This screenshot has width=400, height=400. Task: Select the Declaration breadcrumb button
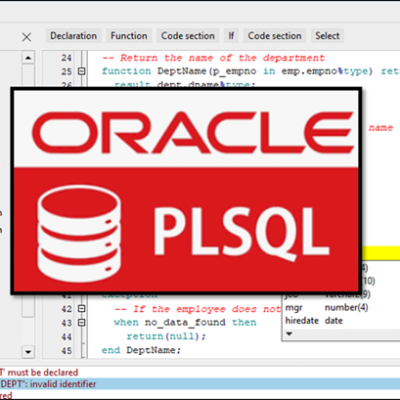coord(73,36)
